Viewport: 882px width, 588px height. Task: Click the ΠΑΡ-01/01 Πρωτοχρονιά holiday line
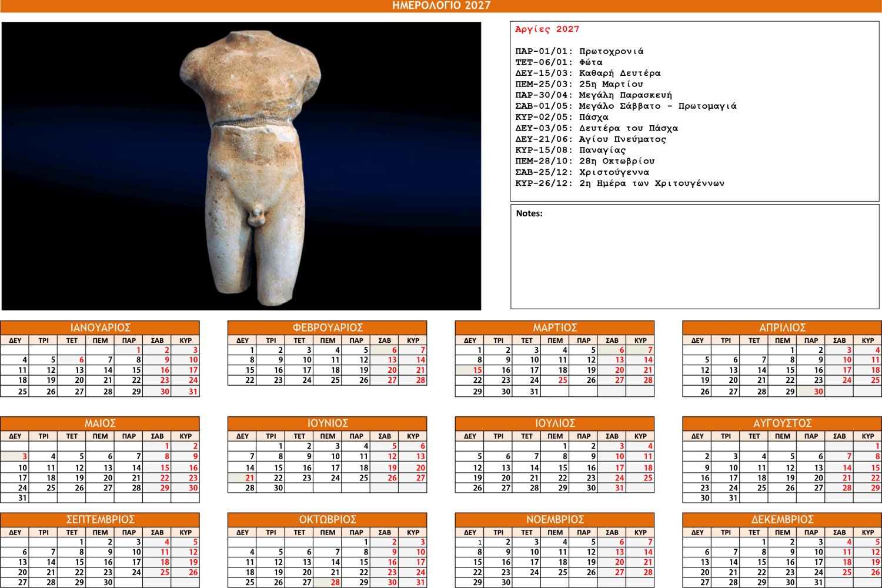pos(579,51)
